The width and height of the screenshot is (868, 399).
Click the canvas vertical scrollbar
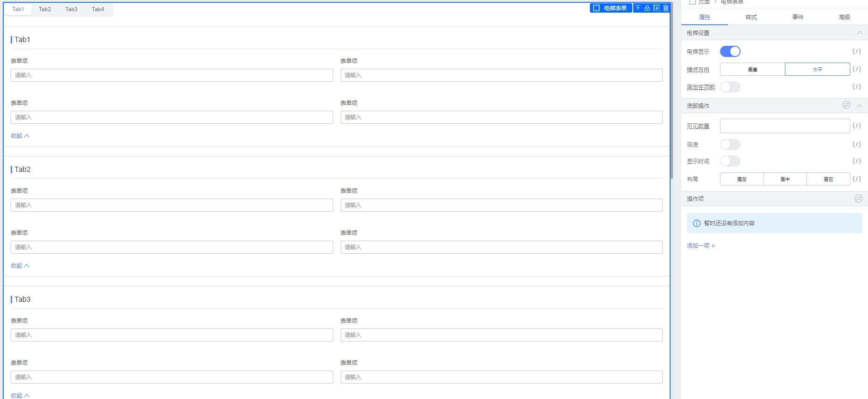(672, 91)
